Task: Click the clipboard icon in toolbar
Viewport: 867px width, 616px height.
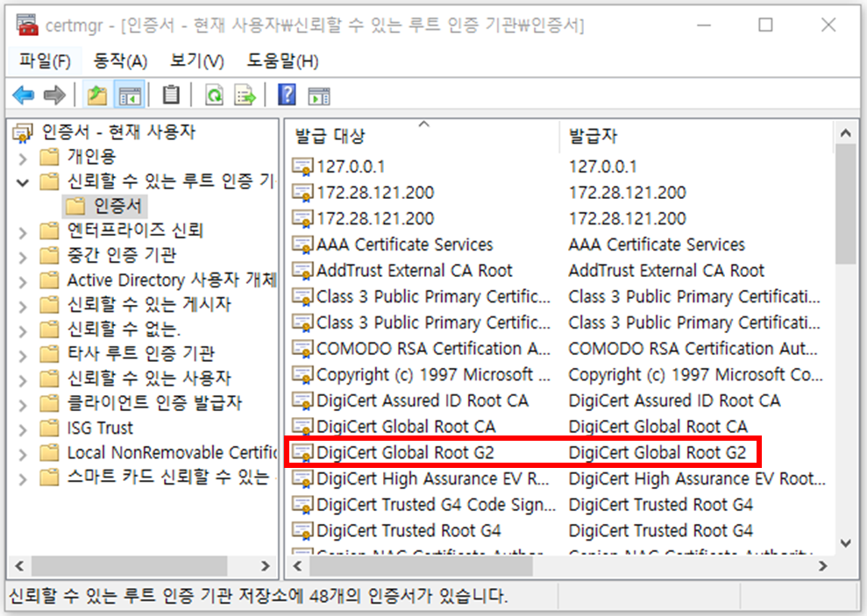Action: point(172,95)
